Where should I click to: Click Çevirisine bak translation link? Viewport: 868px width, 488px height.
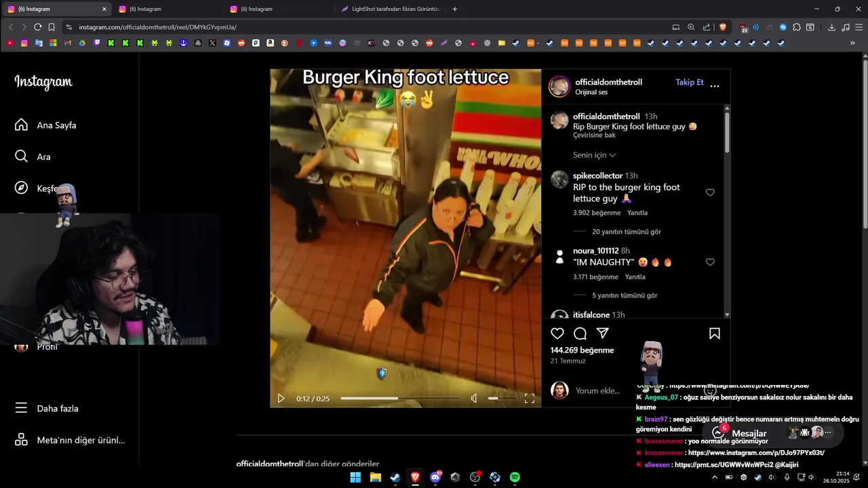[594, 136]
